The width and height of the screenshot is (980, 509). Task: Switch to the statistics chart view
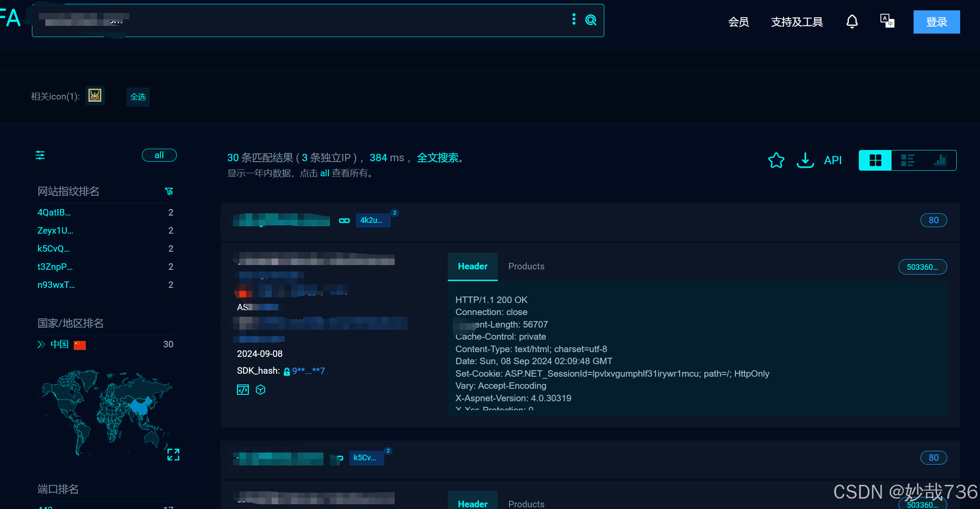click(940, 160)
